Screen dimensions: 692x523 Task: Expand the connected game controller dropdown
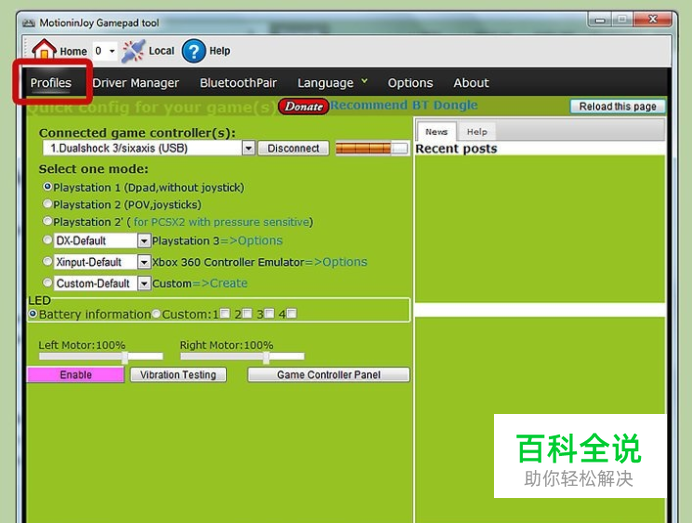249,148
